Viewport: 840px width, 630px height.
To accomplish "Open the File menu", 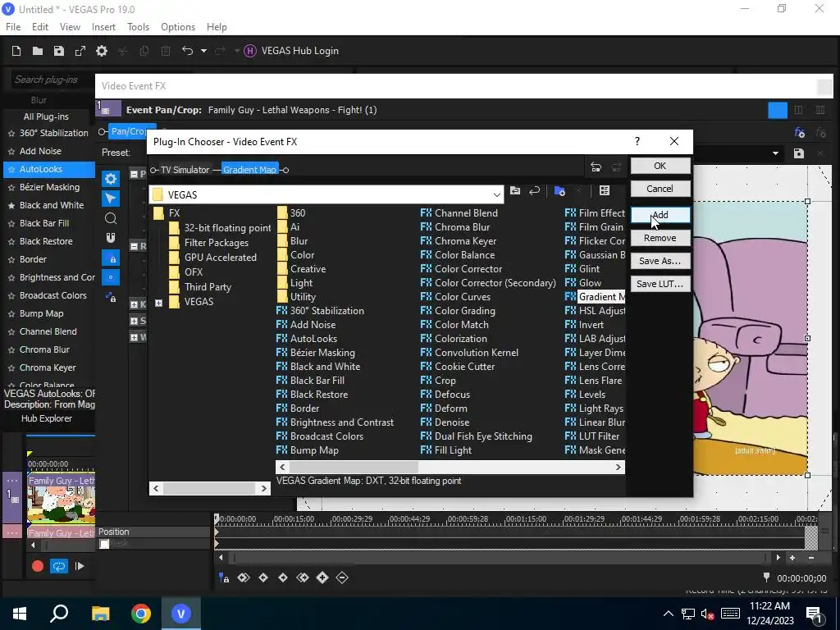I will 13,27.
